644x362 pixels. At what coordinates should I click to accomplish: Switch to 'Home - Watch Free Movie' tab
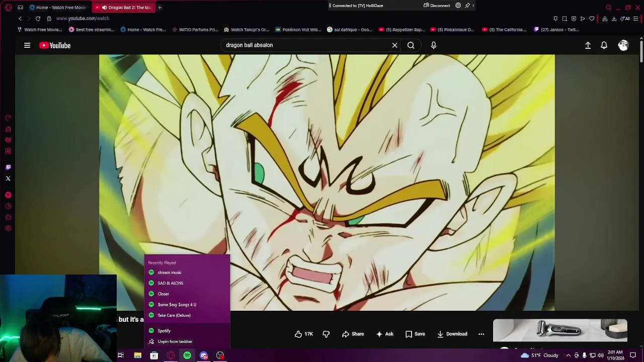point(58,8)
